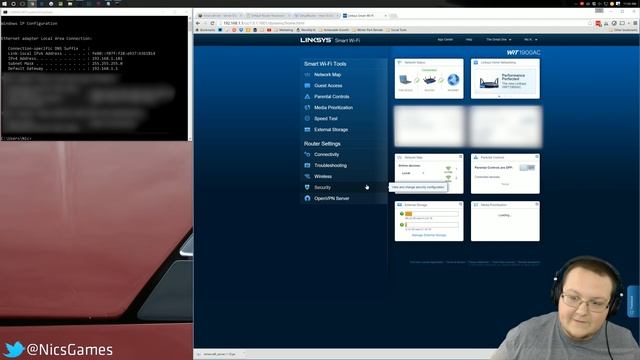This screenshot has width=640, height=360.
Task: Click the Linksys Smart Wi-Fi logo
Action: pos(330,40)
